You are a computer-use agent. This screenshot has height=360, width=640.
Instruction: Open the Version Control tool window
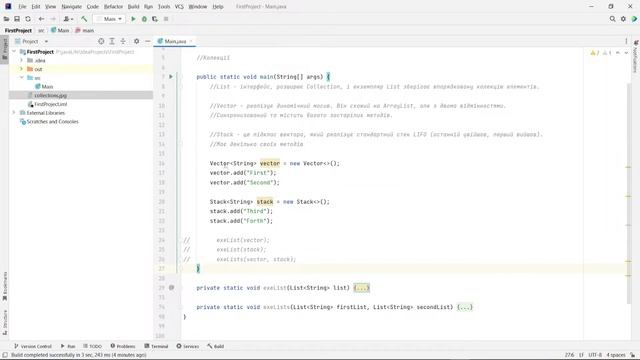click(33, 346)
